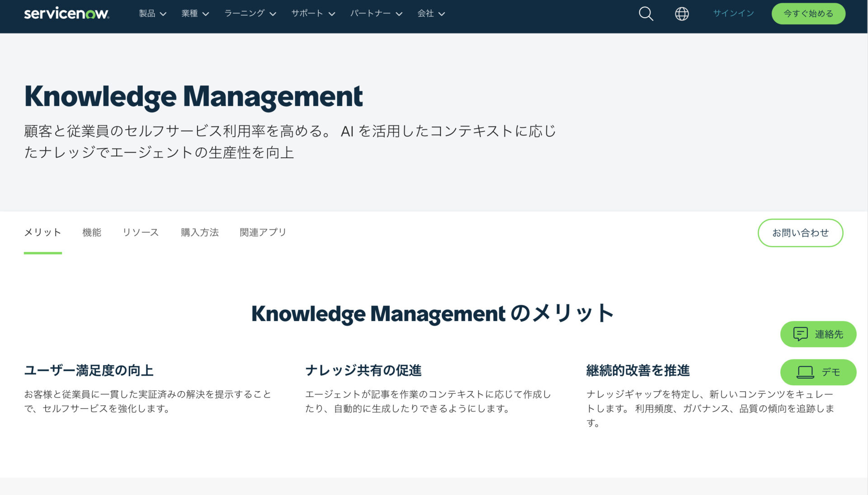Switch to the 機能 tab
This screenshot has height=495, width=868.
[92, 233]
